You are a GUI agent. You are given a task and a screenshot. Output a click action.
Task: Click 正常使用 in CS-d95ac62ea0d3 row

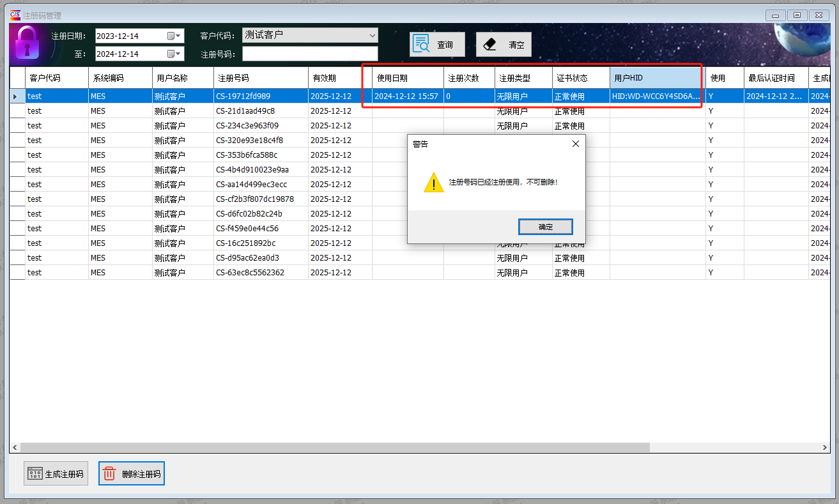(x=581, y=258)
